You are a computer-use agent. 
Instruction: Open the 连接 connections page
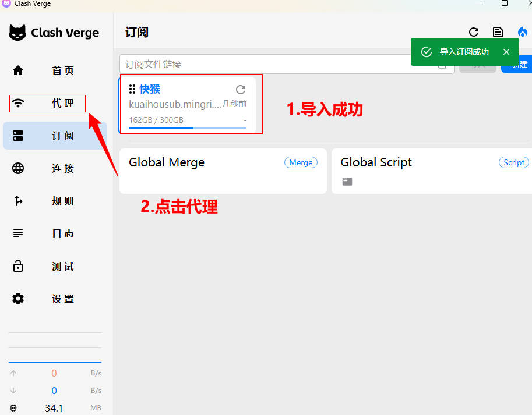(x=55, y=168)
